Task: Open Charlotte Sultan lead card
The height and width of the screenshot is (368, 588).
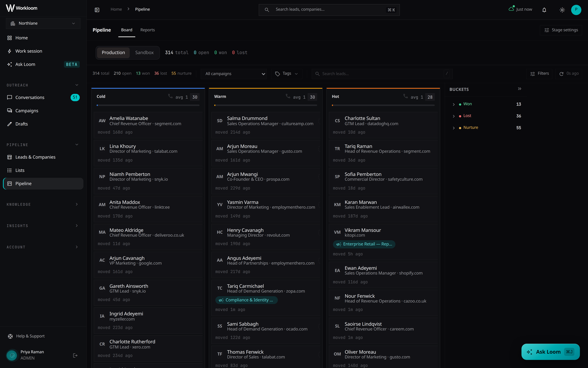Action: [383, 125]
